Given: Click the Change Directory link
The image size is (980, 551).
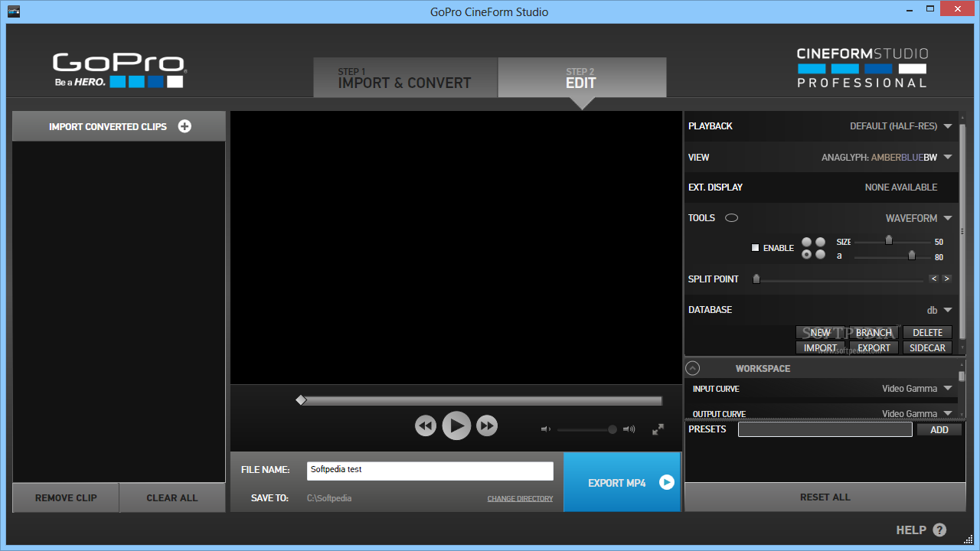Looking at the screenshot, I should [x=520, y=499].
